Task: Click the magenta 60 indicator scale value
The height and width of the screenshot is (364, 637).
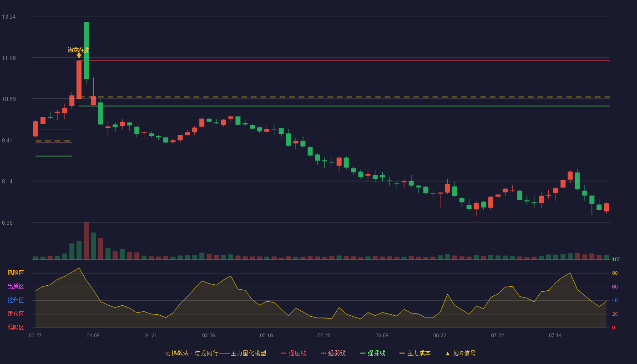Action: [615, 287]
